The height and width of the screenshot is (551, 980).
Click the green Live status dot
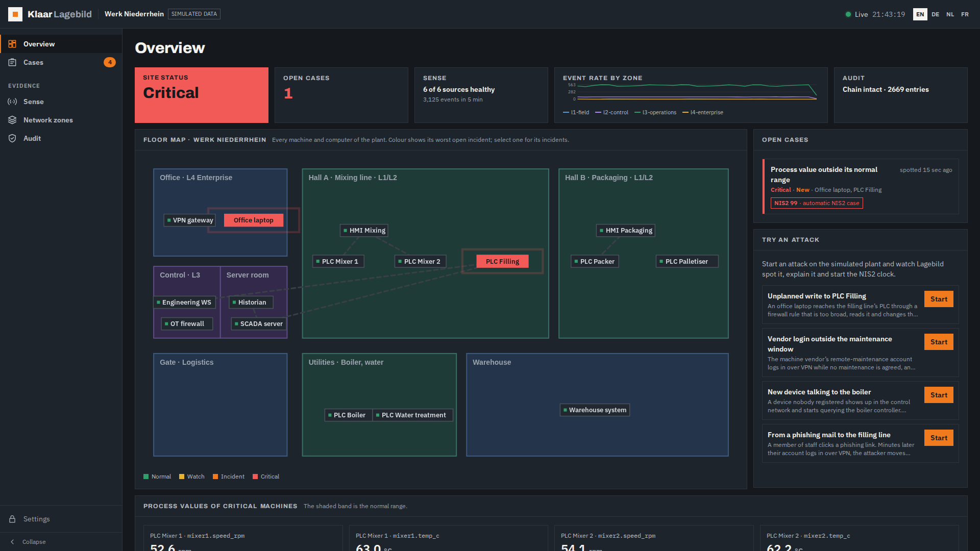[848, 14]
